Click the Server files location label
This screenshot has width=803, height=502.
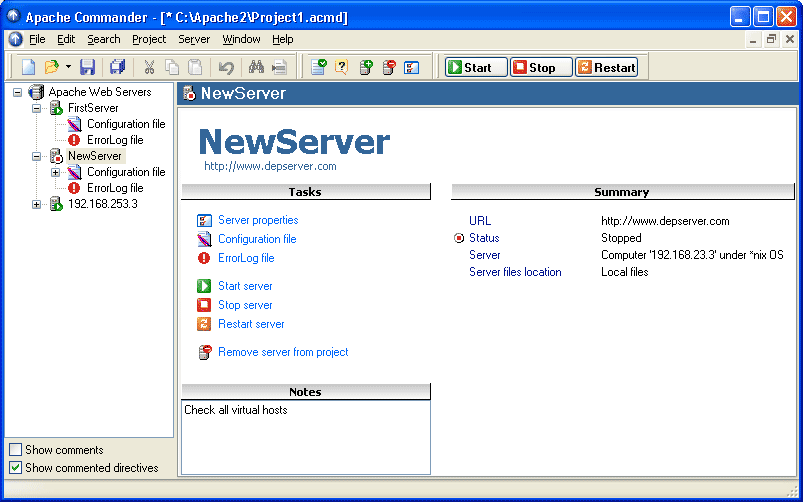(515, 272)
